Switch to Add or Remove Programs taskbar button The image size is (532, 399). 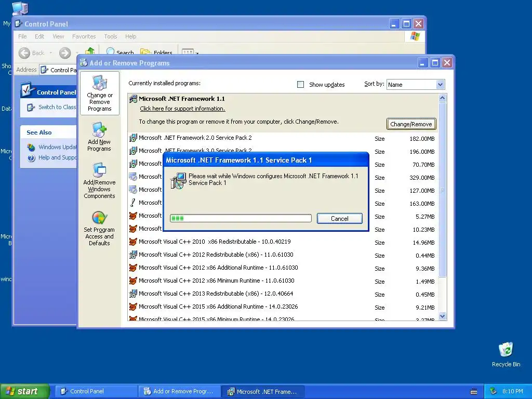(180, 392)
